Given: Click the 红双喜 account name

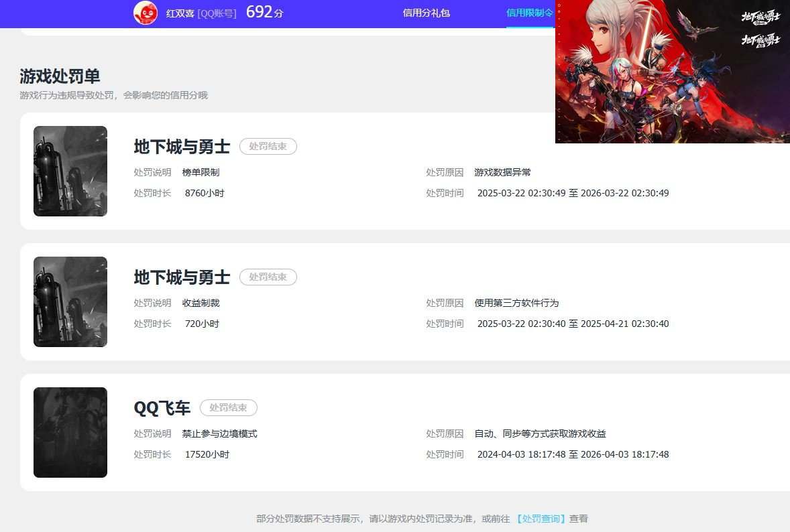Looking at the screenshot, I should pos(180,13).
